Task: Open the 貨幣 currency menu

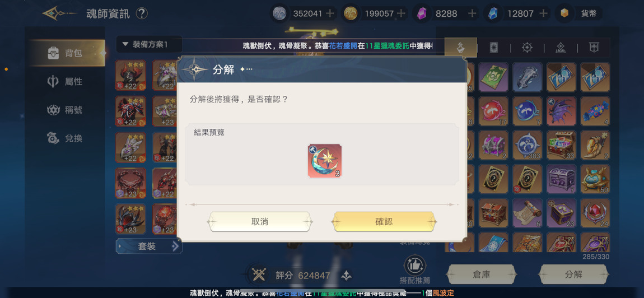Action: [x=579, y=13]
